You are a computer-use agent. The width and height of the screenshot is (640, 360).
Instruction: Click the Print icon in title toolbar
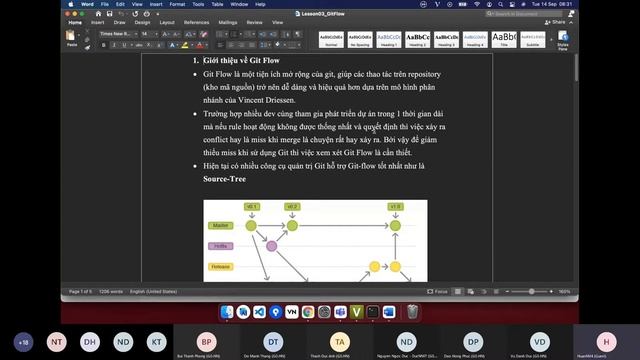tap(147, 14)
